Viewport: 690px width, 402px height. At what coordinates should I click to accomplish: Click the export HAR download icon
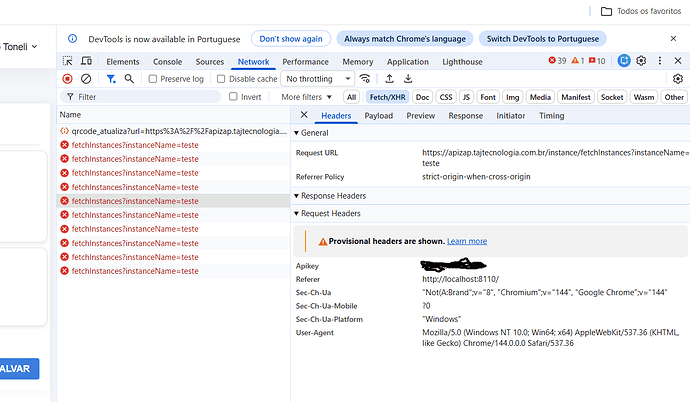click(x=408, y=79)
